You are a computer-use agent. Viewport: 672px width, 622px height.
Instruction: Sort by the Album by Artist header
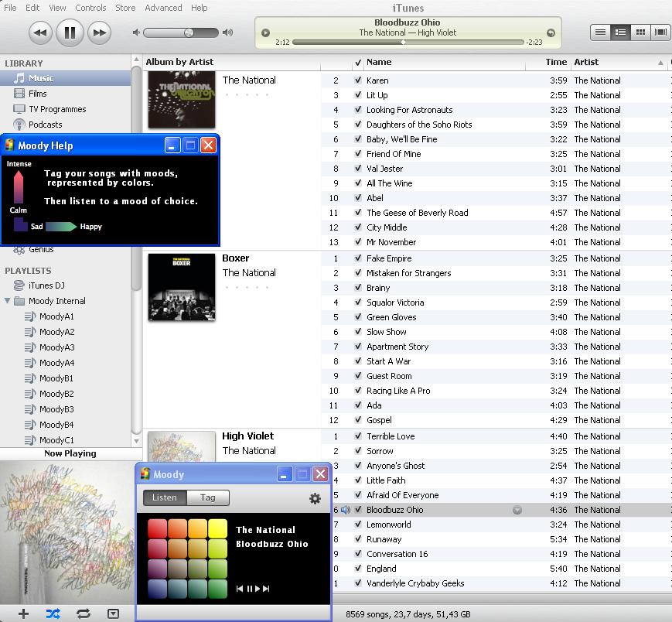coord(231,62)
